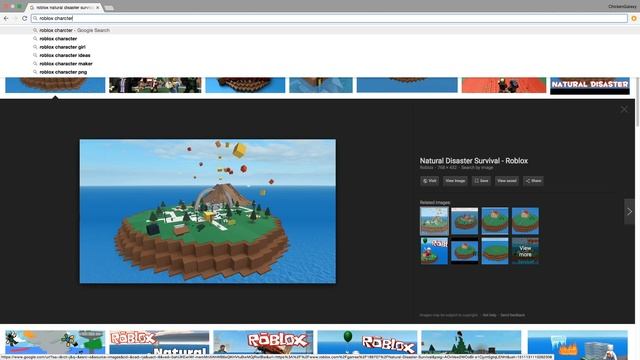Screen dimensions: 640x360
Task: Click the Visit button
Action: 429,181
